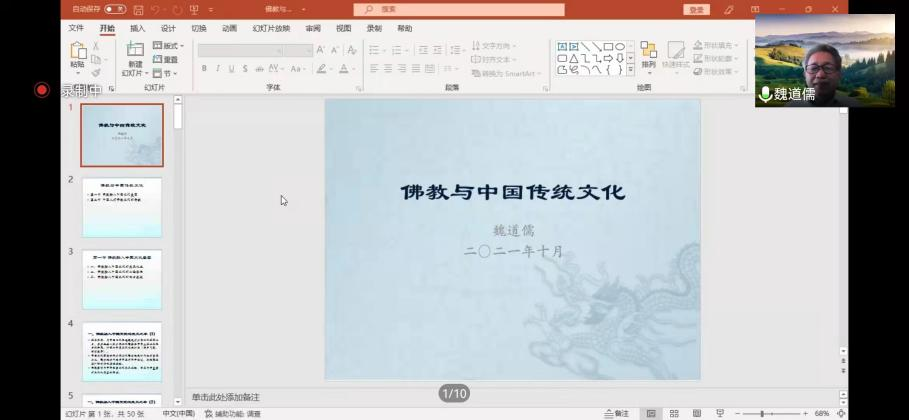Select slide 3 thumbnail in the panel
909x420 pixels.
click(121, 279)
